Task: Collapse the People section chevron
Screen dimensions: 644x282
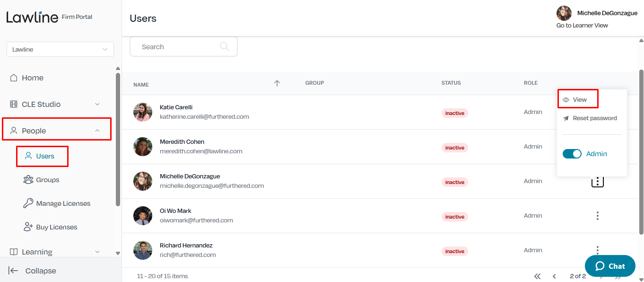Action: click(x=97, y=131)
